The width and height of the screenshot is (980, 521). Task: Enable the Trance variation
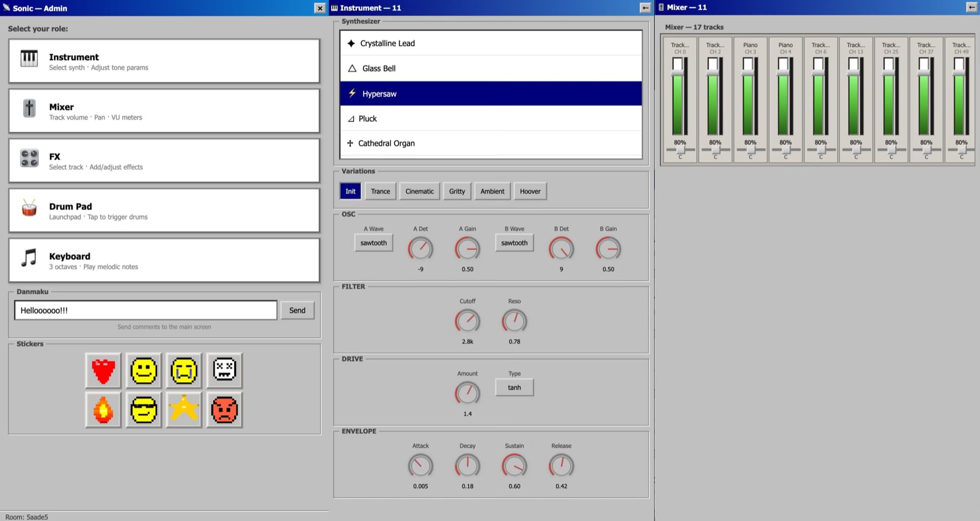pyautogui.click(x=380, y=192)
